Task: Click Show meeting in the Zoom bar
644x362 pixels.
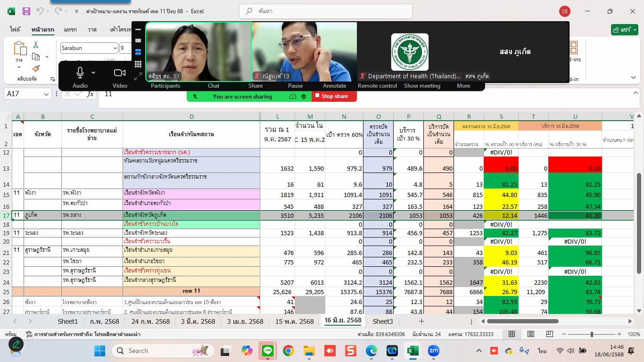Action: coord(422,86)
